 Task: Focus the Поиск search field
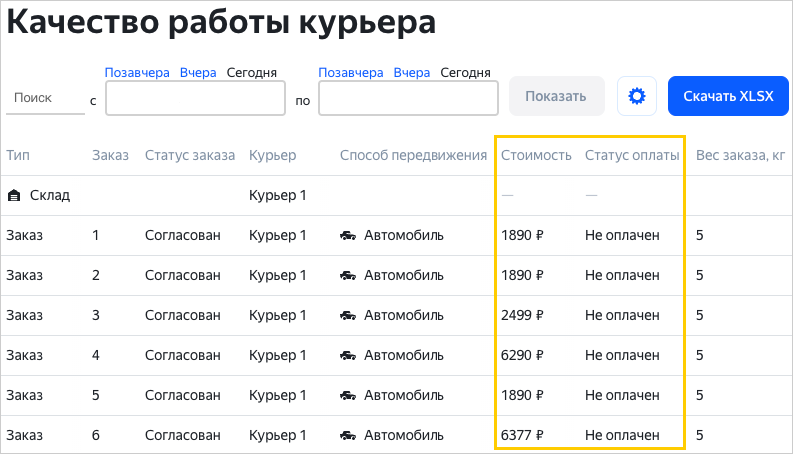pos(45,98)
